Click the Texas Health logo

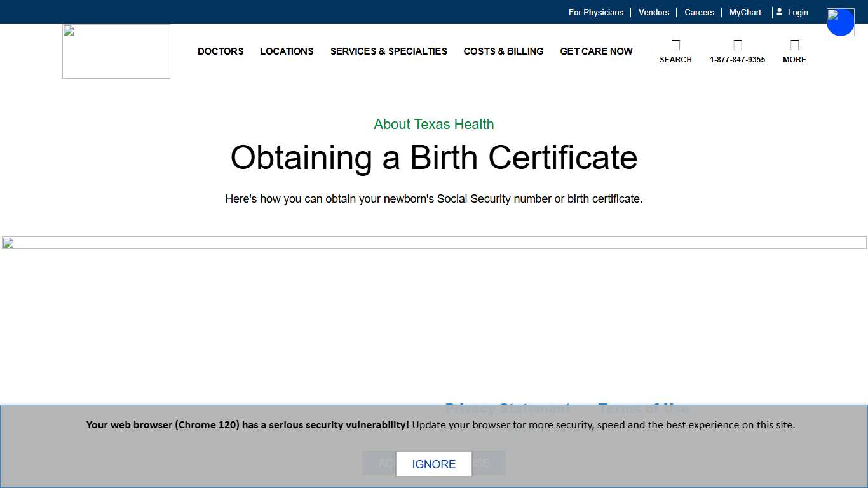click(x=116, y=51)
